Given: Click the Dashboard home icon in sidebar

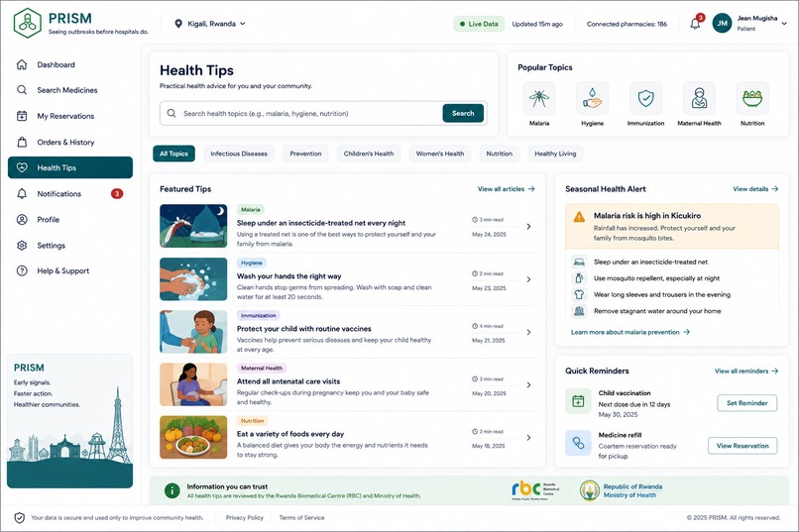Looking at the screenshot, I should pyautogui.click(x=22, y=64).
